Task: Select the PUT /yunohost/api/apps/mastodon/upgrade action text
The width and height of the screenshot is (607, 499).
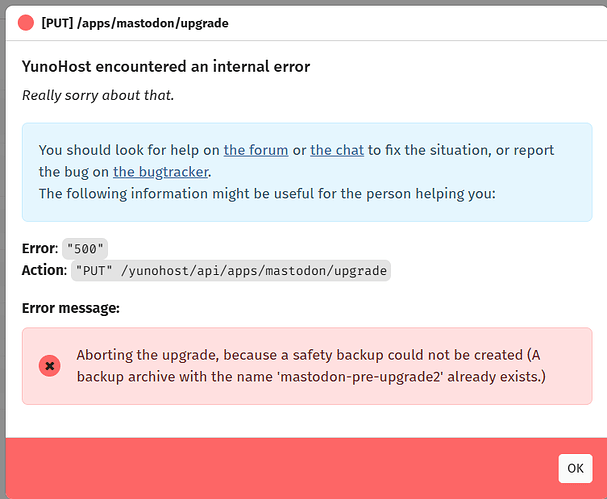Action: pyautogui.click(x=231, y=270)
